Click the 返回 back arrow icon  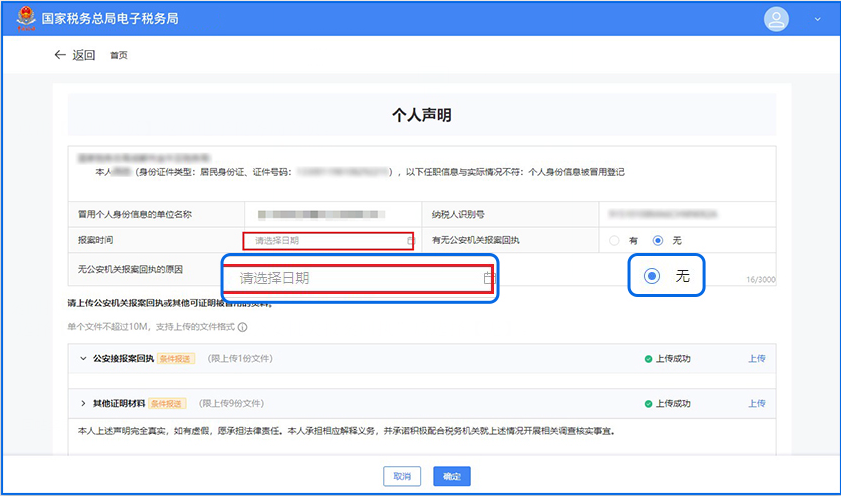[x=59, y=55]
